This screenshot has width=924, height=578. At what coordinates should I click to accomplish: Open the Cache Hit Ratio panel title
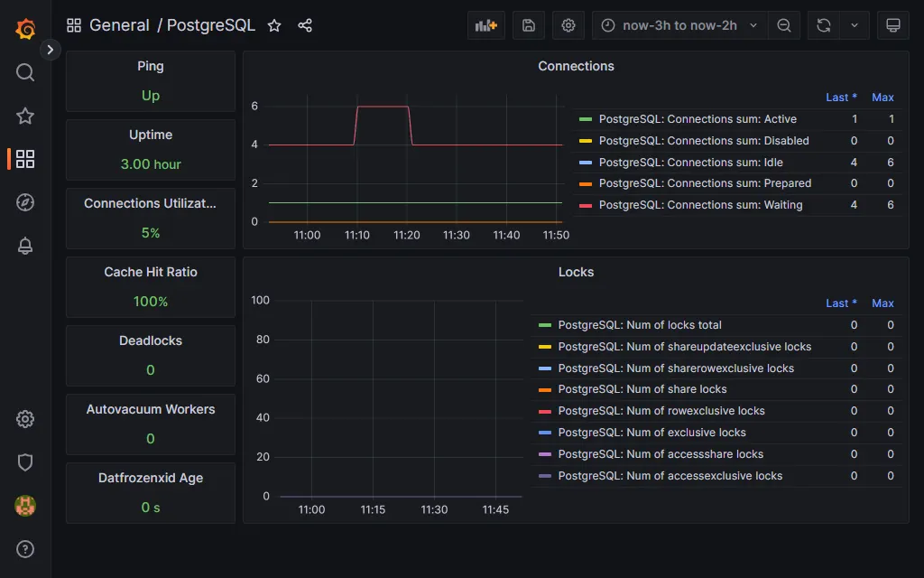pos(151,272)
